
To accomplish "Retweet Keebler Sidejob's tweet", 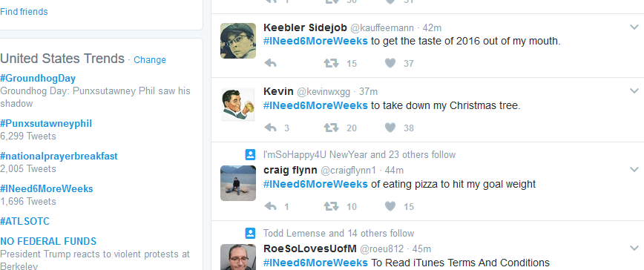I will [331, 63].
